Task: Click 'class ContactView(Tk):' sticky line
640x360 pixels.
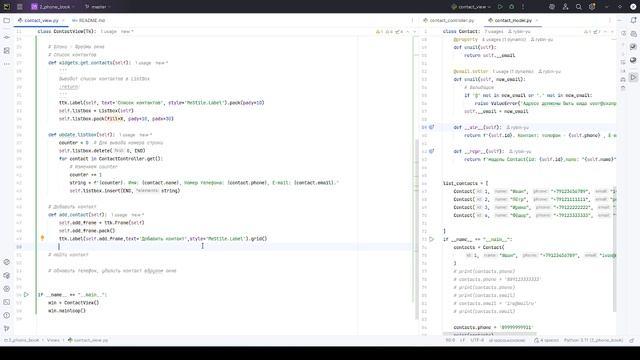Action: click(x=67, y=31)
